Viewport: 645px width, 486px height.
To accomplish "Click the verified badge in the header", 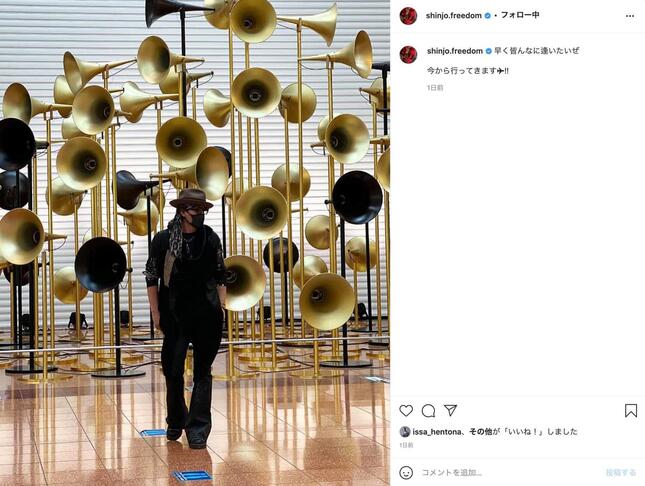I will tap(487, 16).
